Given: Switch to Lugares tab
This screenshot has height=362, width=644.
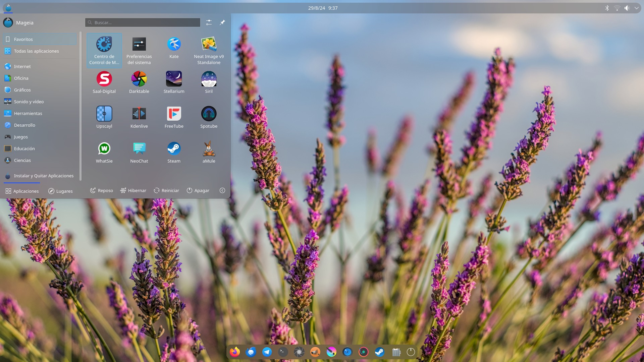Looking at the screenshot, I should pos(60,191).
